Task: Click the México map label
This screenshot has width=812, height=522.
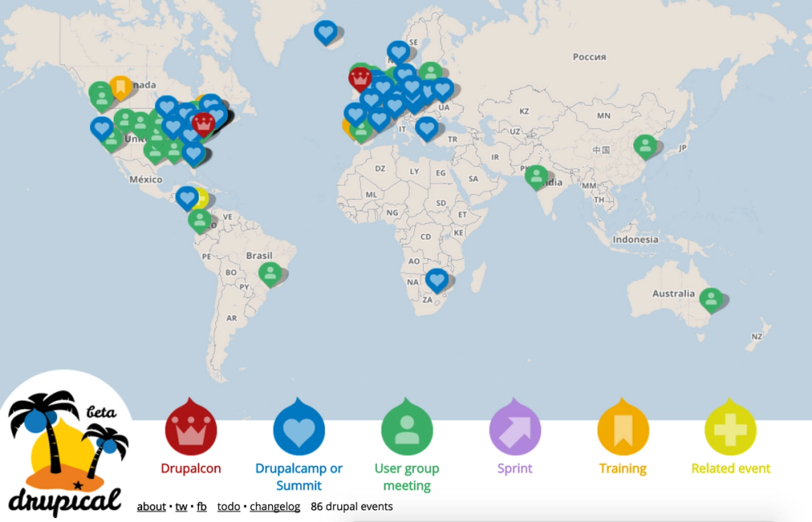Action: click(x=145, y=179)
